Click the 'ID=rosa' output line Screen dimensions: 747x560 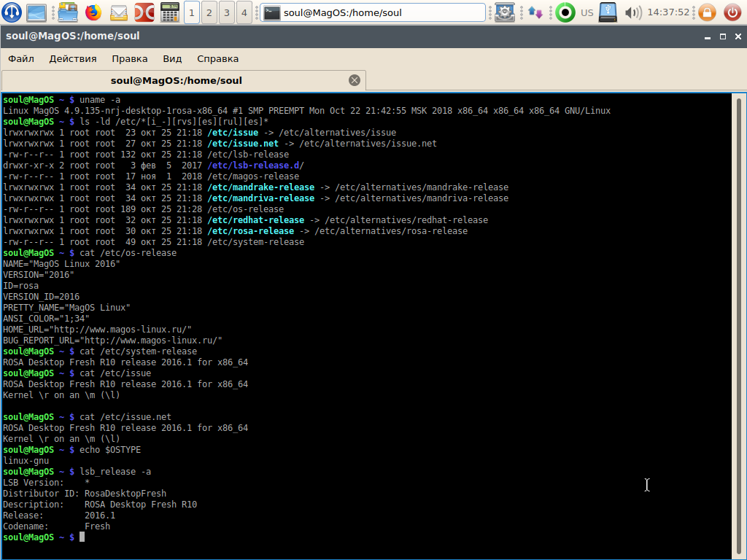click(x=20, y=286)
